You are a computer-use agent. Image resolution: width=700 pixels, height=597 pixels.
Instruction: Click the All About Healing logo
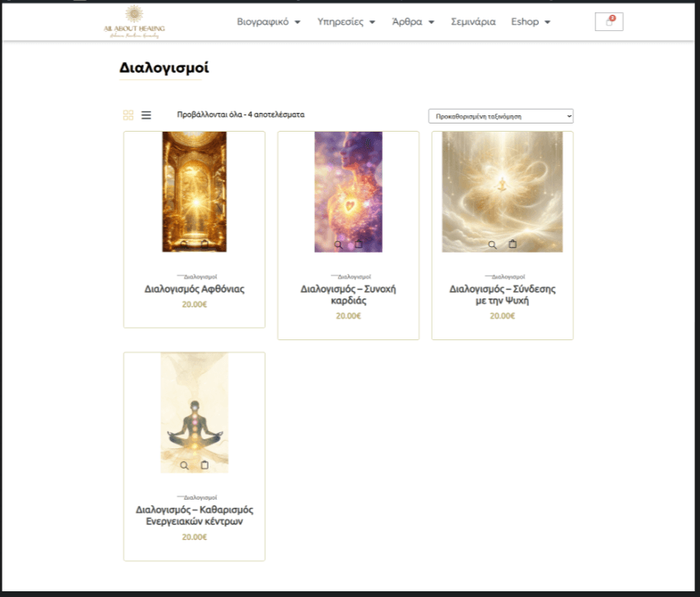tap(134, 21)
